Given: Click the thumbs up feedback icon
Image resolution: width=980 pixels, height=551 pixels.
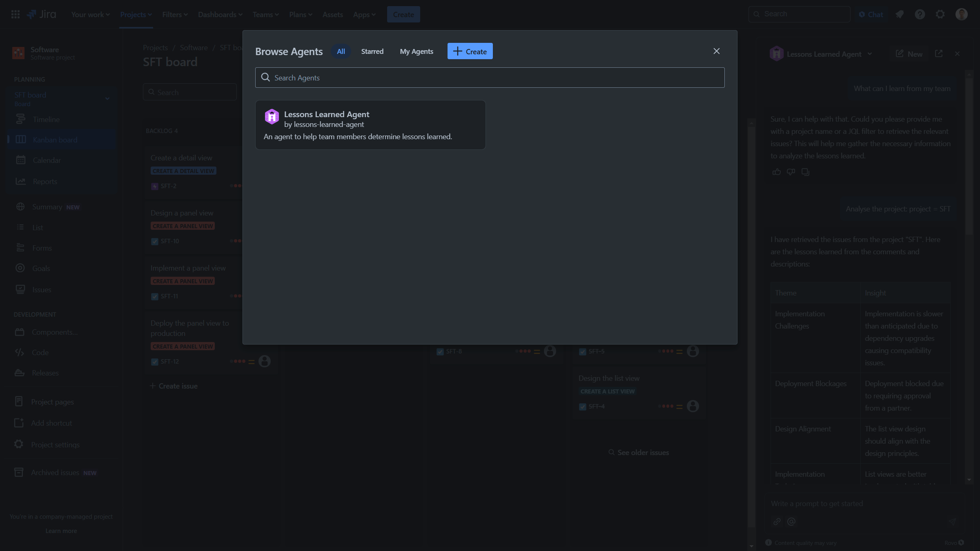Looking at the screenshot, I should [x=776, y=172].
